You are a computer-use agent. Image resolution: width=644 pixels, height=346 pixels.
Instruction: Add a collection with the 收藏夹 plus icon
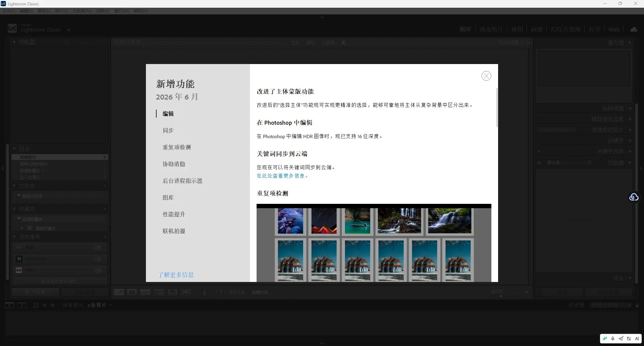pos(105,209)
